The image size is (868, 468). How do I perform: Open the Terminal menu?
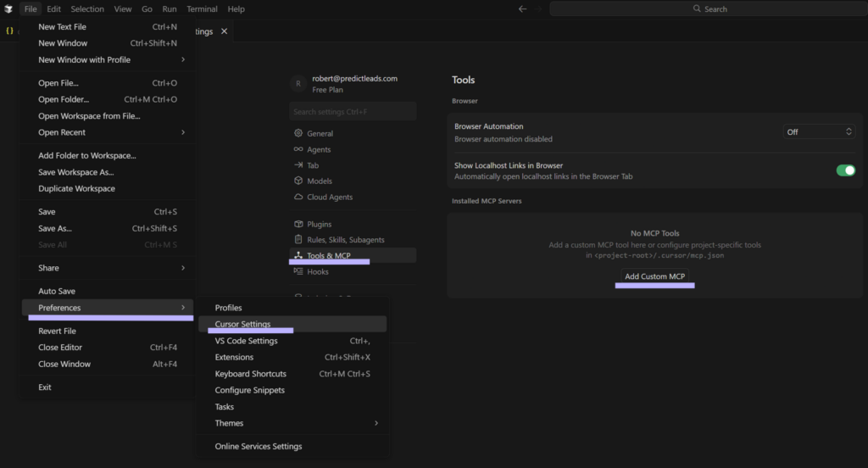click(x=202, y=8)
